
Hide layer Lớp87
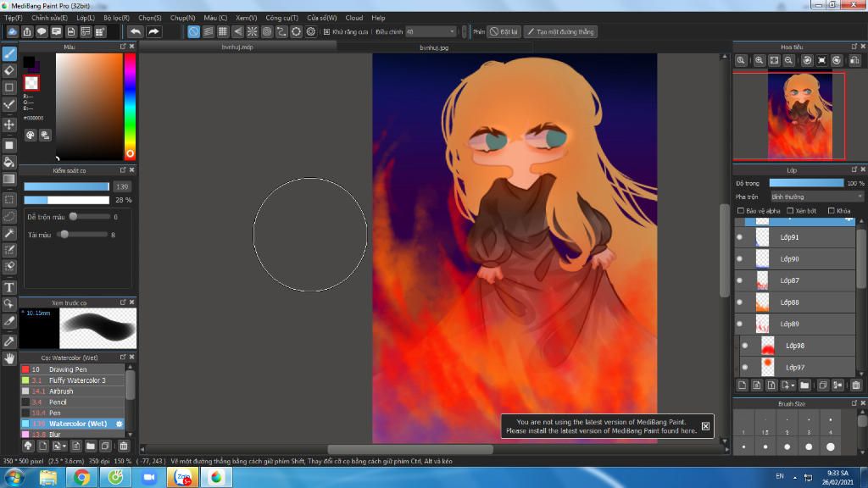739,280
